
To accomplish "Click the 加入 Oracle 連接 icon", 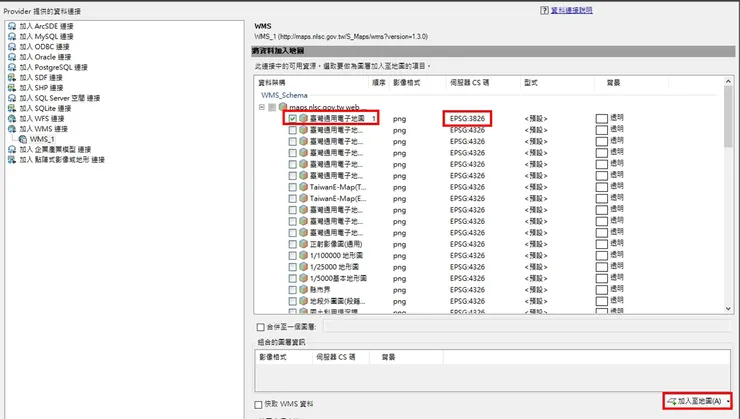I will 12,57.
